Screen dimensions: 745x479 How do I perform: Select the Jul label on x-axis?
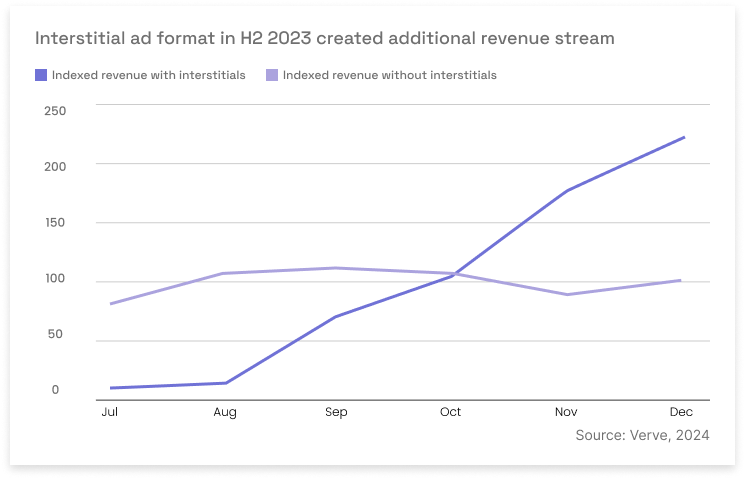tap(109, 412)
